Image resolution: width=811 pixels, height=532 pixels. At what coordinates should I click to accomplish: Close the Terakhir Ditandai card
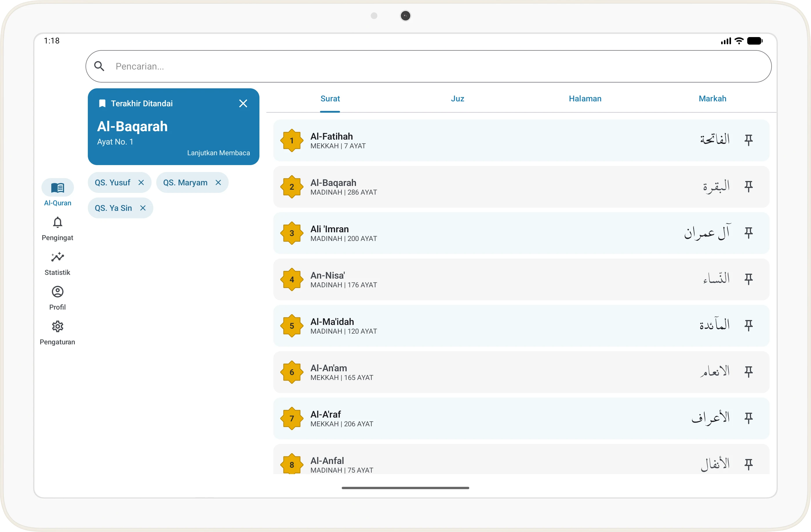(x=243, y=103)
